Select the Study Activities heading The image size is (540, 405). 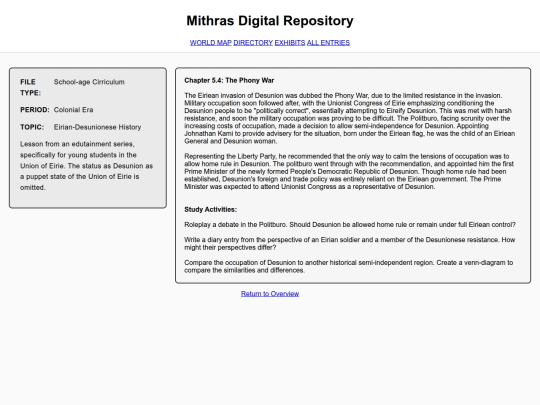pos(210,209)
